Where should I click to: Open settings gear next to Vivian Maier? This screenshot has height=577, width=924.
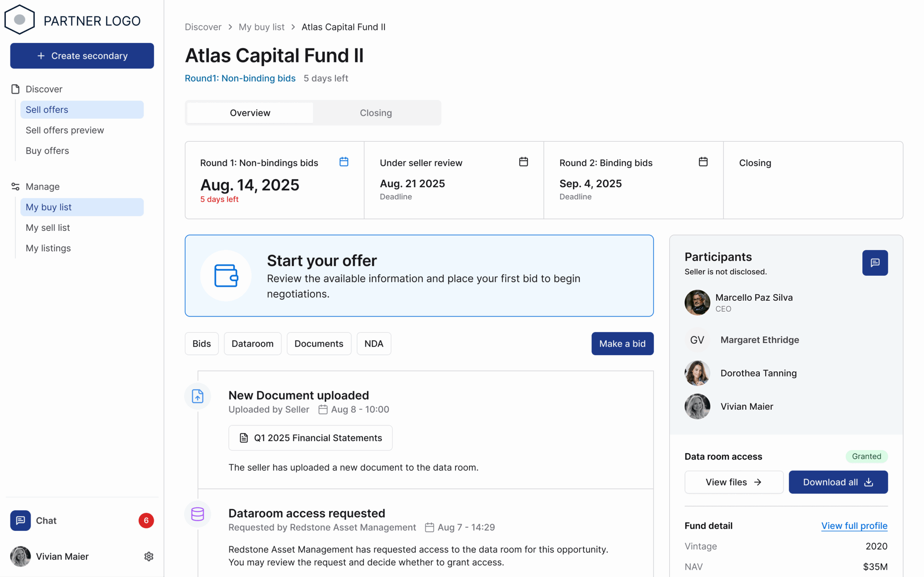[149, 556]
